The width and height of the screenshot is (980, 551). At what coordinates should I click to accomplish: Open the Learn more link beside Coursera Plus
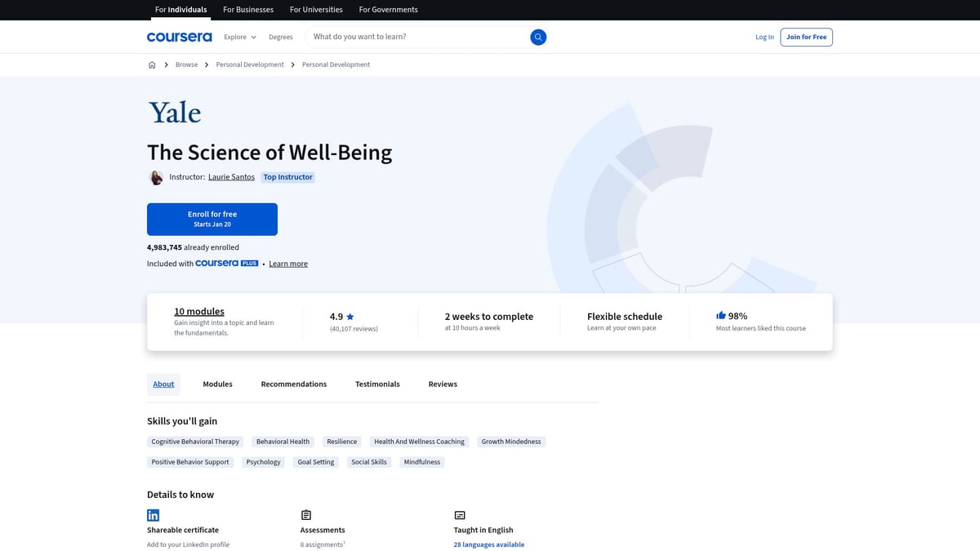[x=288, y=263]
